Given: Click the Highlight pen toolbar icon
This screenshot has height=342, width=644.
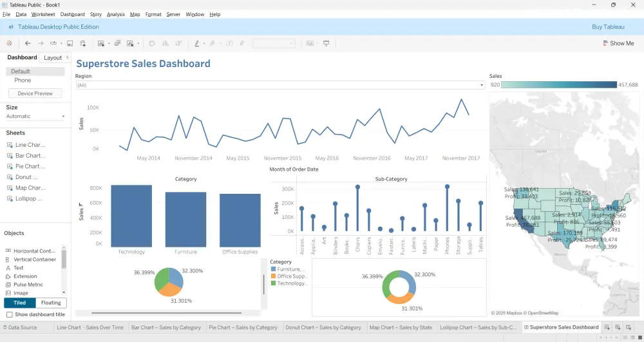Looking at the screenshot, I should [x=196, y=43].
